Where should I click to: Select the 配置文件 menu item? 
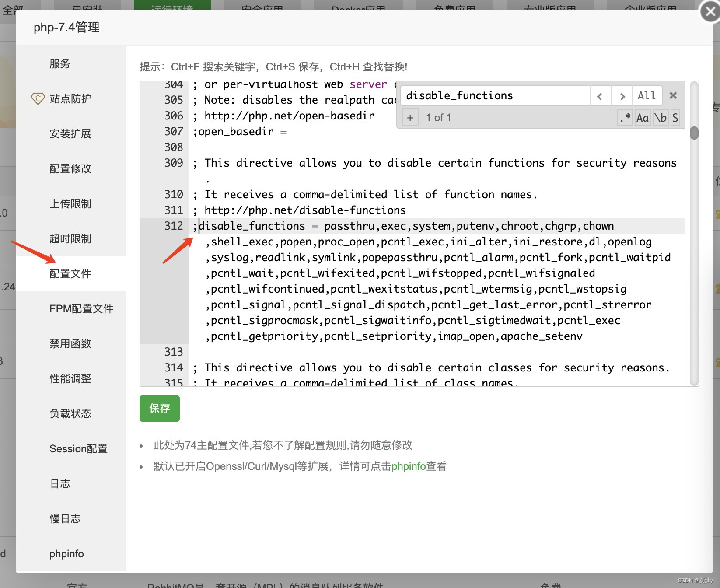(x=70, y=274)
